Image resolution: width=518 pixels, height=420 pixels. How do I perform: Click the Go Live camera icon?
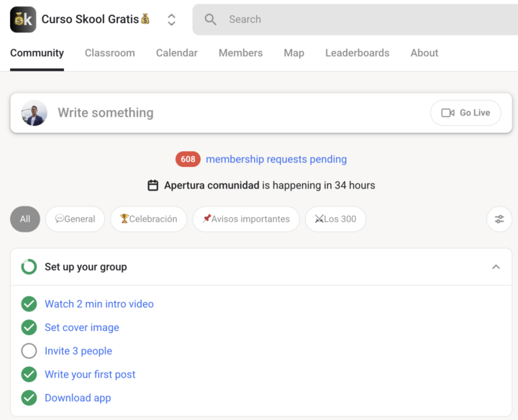coord(447,113)
